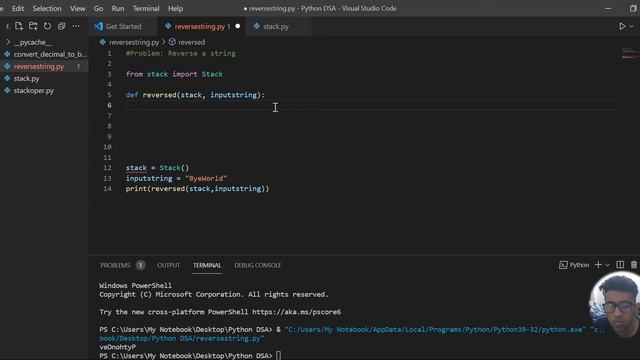Close unsaved reversestring.py tab dot
The image size is (640, 360).
[238, 26]
